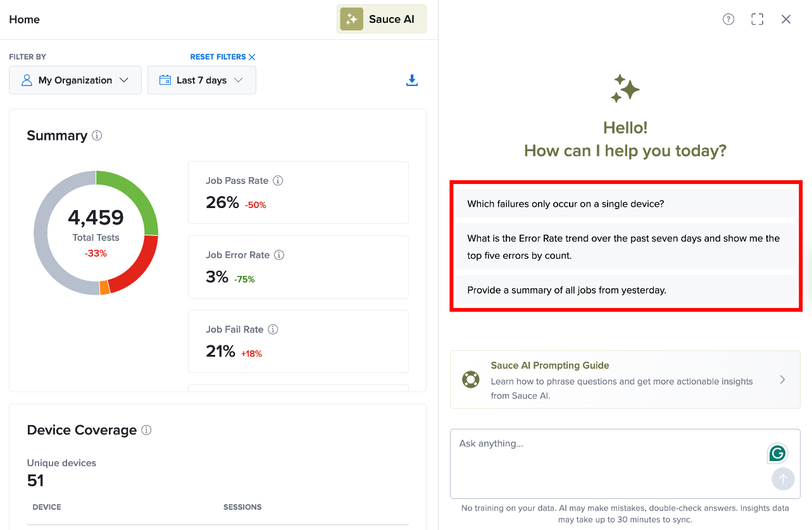812x530 pixels.
Task: Show info for Job Error Rate
Action: tap(279, 255)
